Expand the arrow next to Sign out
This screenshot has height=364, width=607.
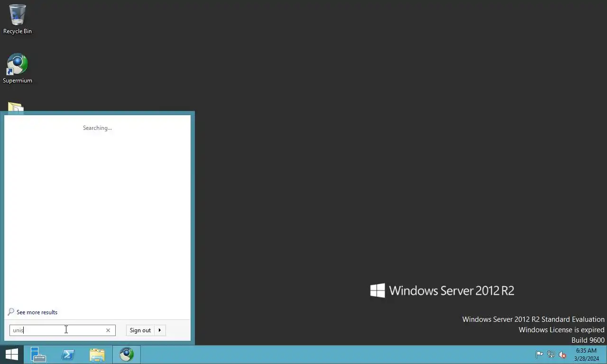[160, 330]
